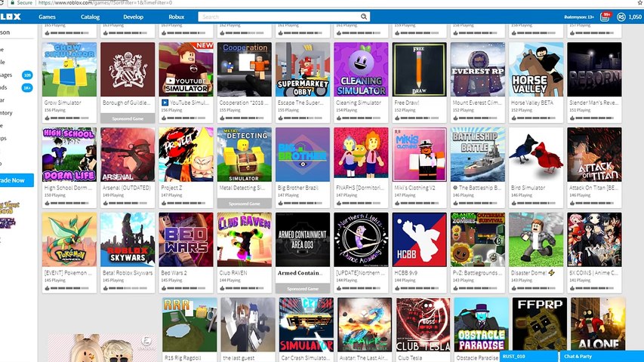Open FNAFHS Dormitory game thumbnail
Viewport: 644px width, 362px height.
coord(361,155)
